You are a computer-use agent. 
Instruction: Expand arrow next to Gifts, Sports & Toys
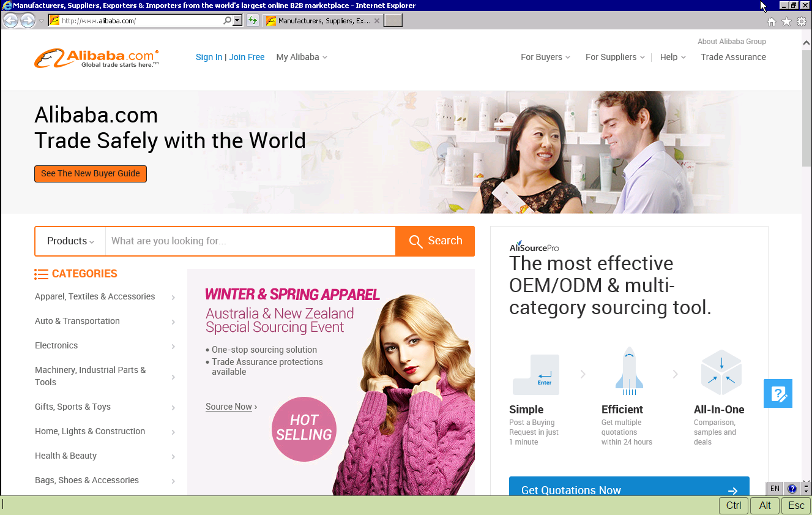(173, 408)
